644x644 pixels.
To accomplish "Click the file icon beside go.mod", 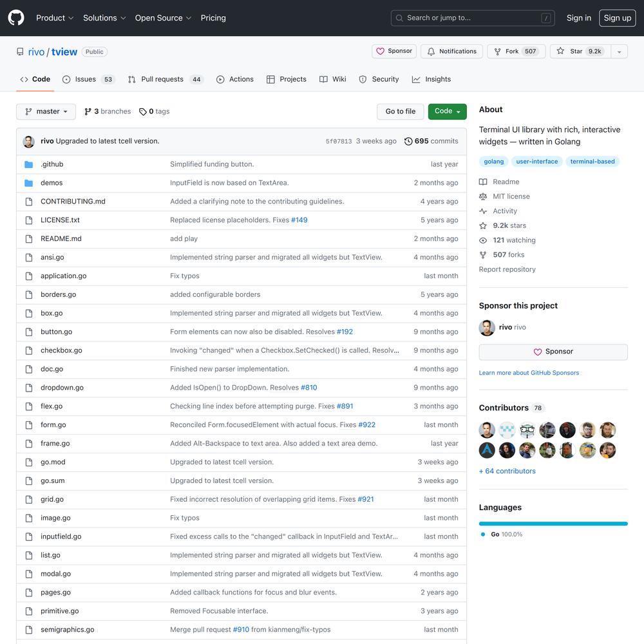I will 29,462.
